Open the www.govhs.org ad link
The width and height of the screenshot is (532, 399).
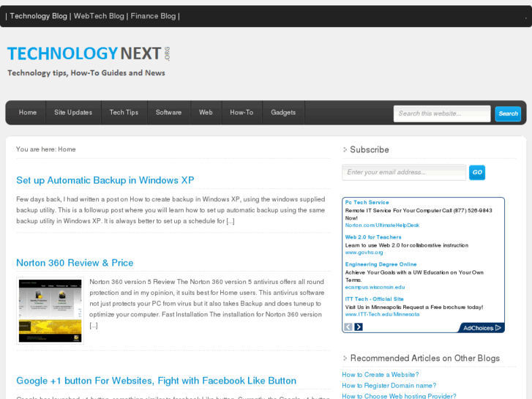(364, 253)
